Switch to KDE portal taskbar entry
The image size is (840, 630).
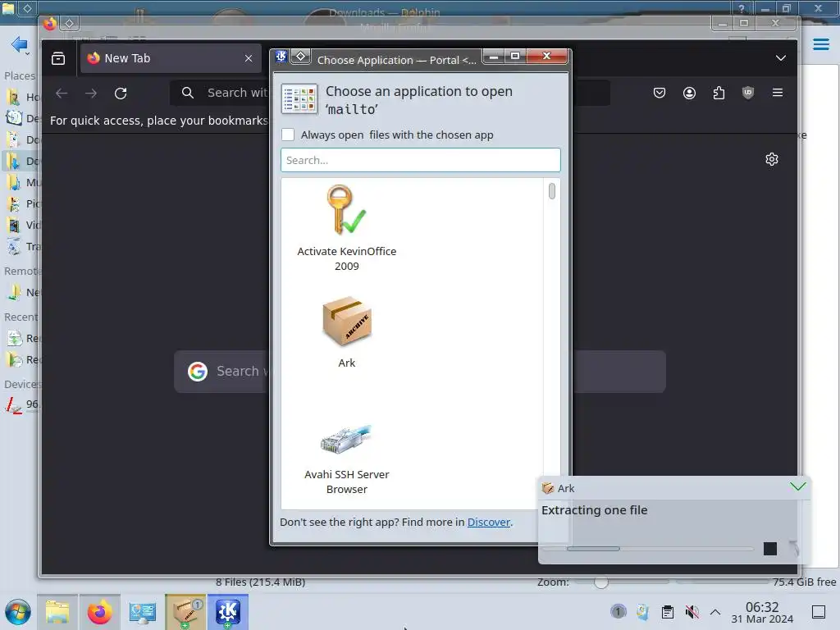pyautogui.click(x=228, y=612)
